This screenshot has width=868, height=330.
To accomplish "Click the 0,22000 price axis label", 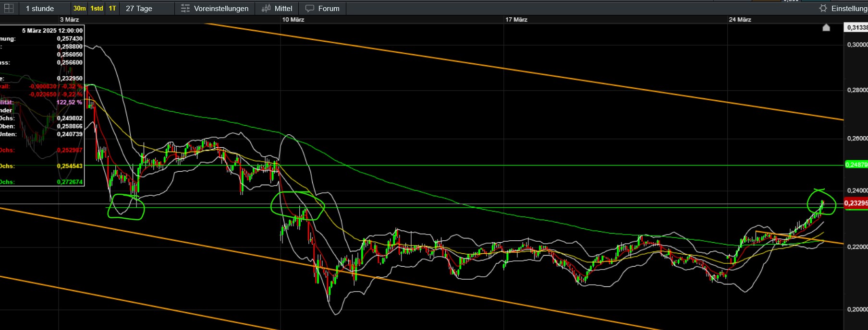I will pos(857,247).
